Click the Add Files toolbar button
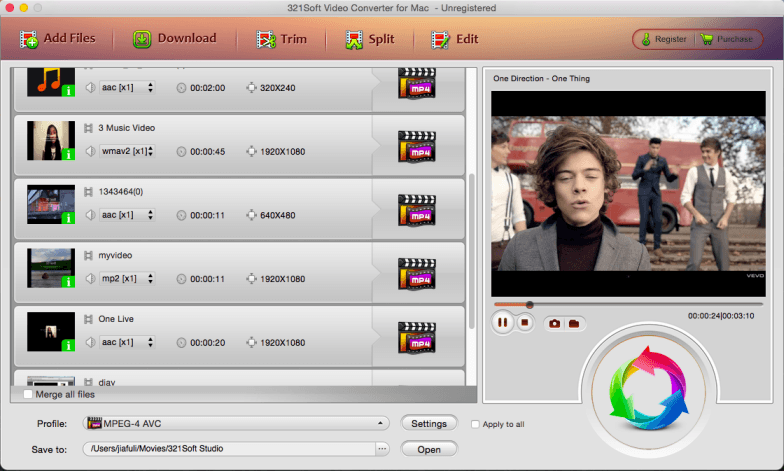 click(58, 39)
